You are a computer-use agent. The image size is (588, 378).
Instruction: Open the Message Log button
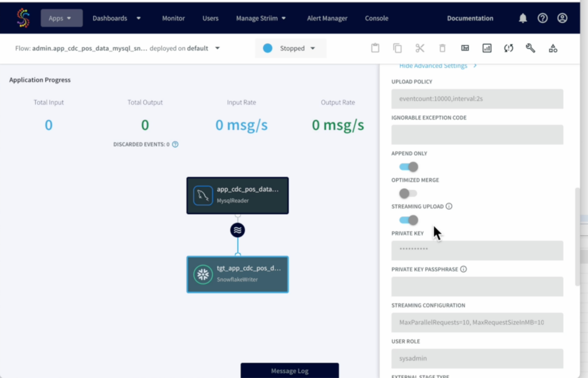point(290,371)
